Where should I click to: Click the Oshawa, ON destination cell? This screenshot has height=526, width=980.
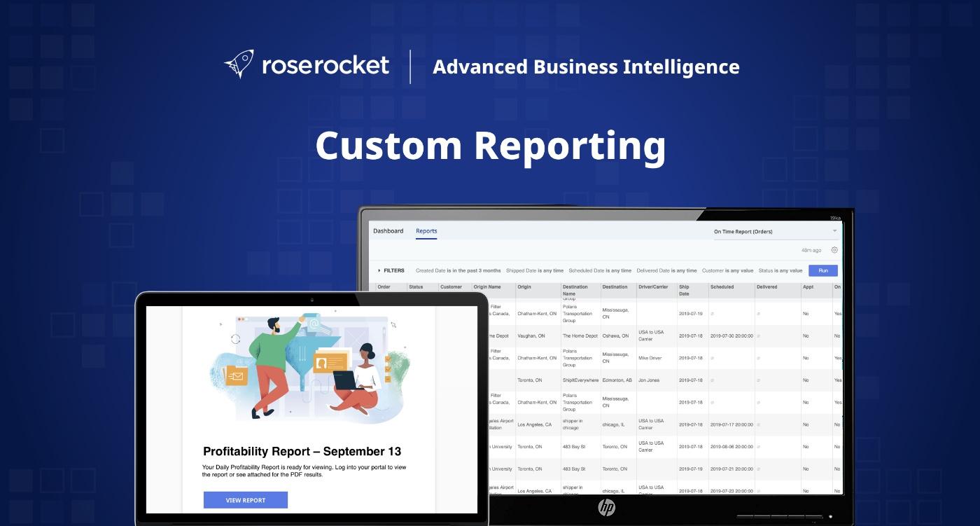[x=615, y=336]
